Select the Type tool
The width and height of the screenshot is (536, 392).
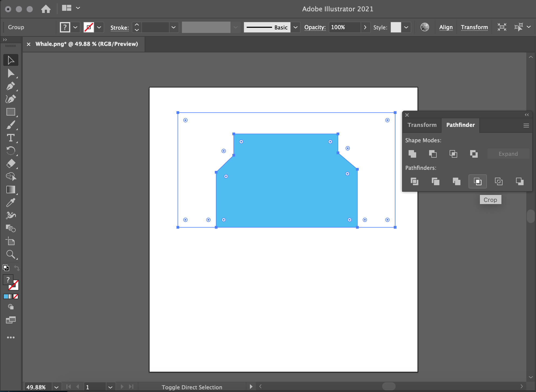tap(11, 138)
